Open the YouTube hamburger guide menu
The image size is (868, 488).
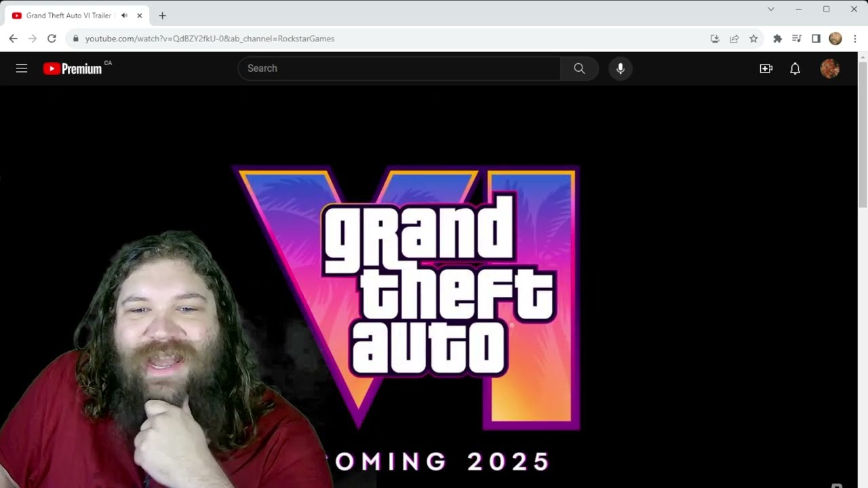click(x=22, y=68)
